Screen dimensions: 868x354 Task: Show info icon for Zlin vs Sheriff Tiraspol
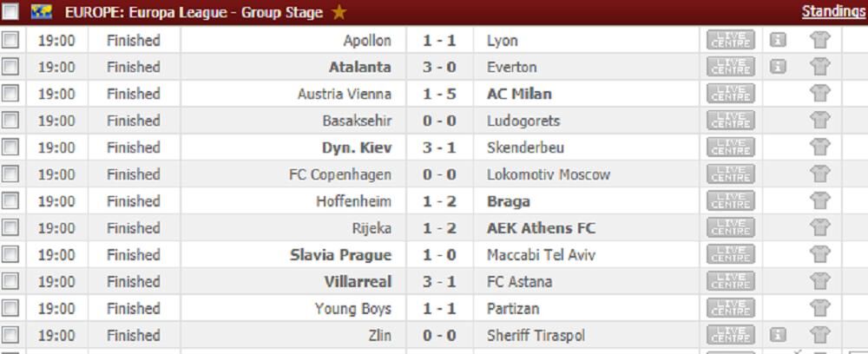(779, 335)
